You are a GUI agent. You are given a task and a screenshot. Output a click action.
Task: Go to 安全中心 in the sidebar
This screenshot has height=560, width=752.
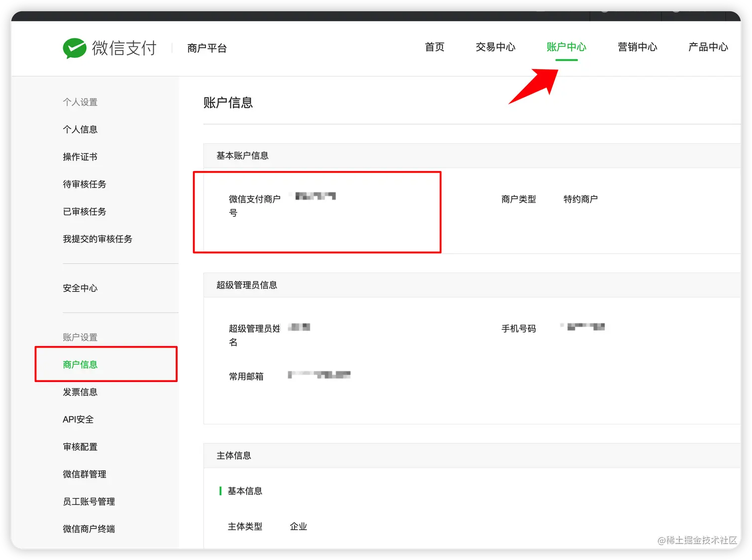click(80, 288)
